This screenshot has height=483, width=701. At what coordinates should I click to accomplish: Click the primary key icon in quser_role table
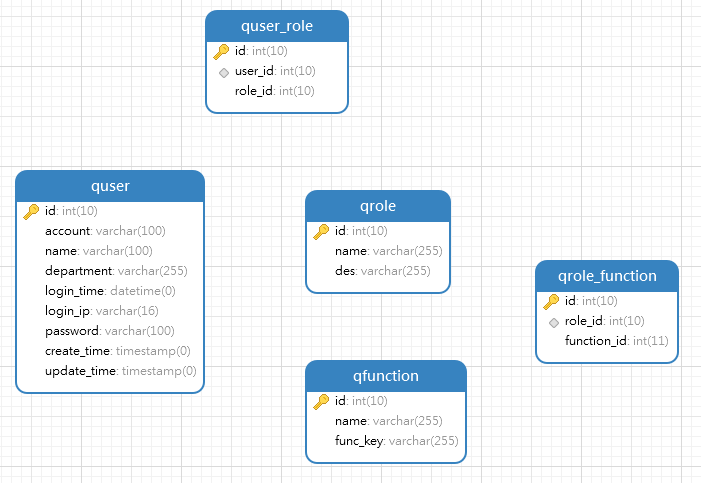point(221,51)
